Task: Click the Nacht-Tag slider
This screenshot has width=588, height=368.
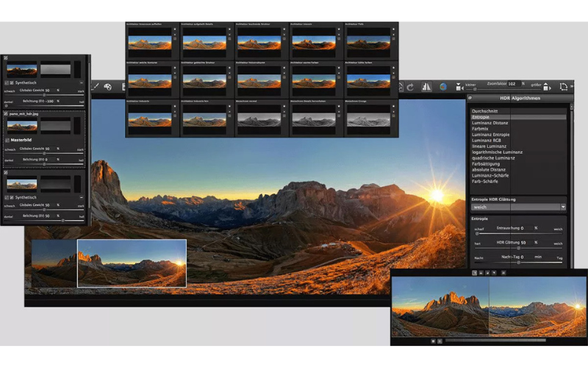Action: (519, 262)
